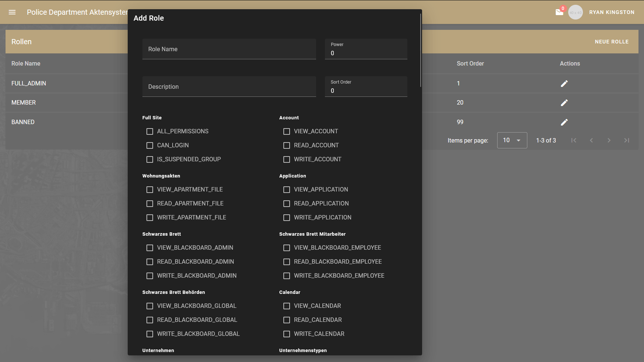Click sort order value 20

click(460, 103)
